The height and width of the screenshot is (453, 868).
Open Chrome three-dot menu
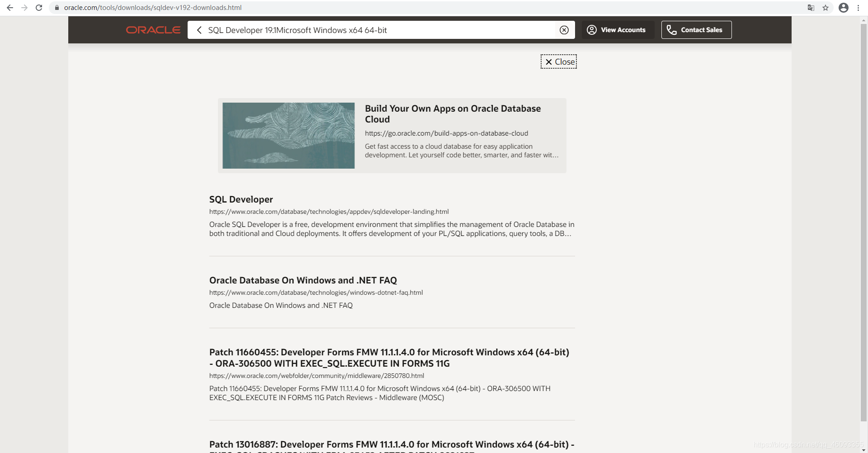pos(858,8)
